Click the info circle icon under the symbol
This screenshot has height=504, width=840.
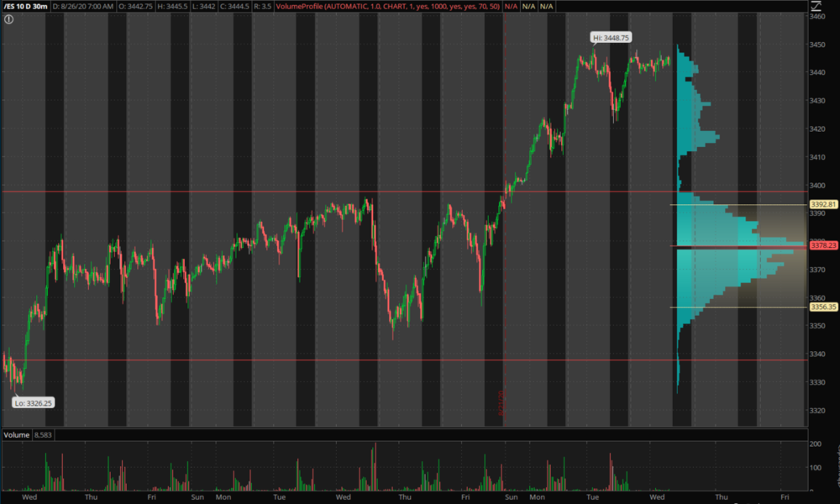[8, 18]
